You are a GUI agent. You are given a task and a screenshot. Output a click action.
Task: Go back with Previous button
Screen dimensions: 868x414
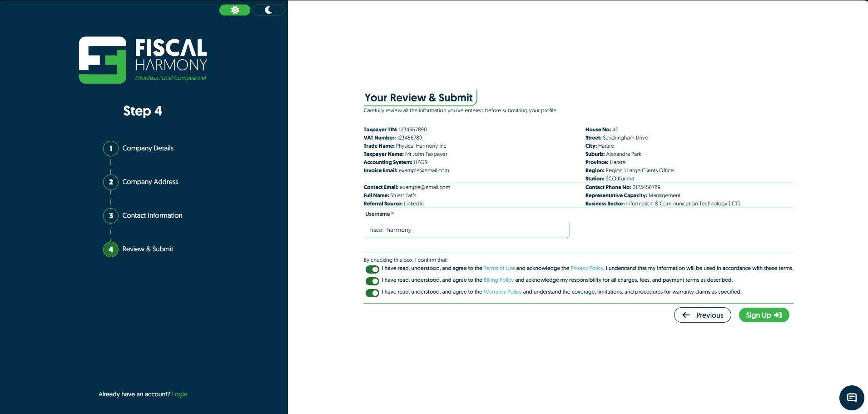pyautogui.click(x=702, y=315)
